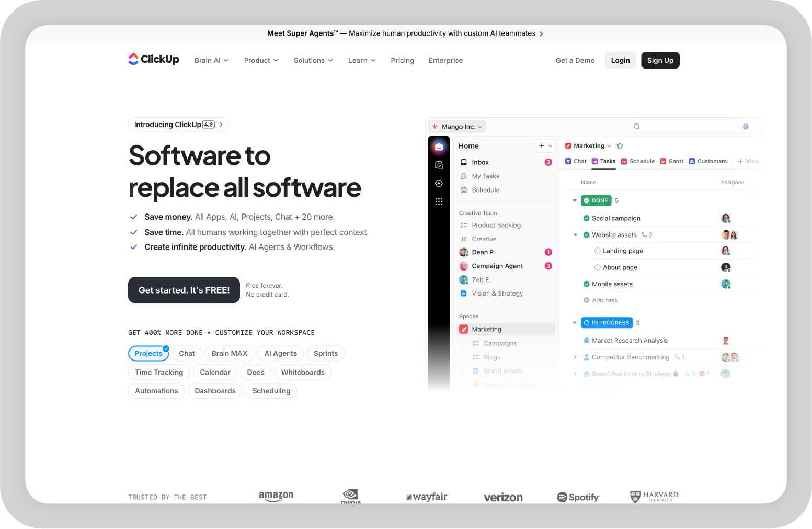Click Add task under DONE group
Image resolution: width=812 pixels, height=529 pixels.
601,300
